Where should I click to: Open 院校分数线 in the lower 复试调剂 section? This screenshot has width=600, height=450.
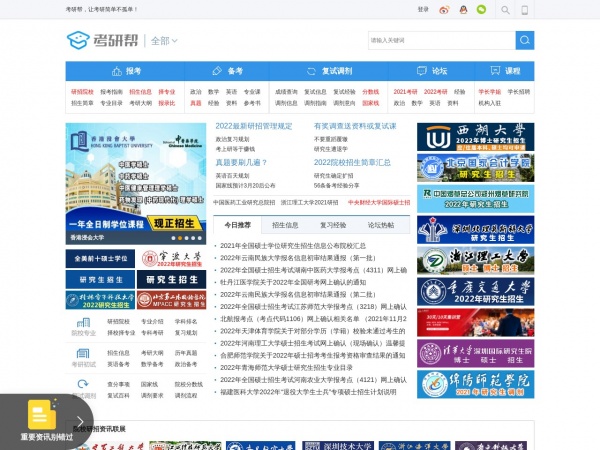[x=189, y=384]
